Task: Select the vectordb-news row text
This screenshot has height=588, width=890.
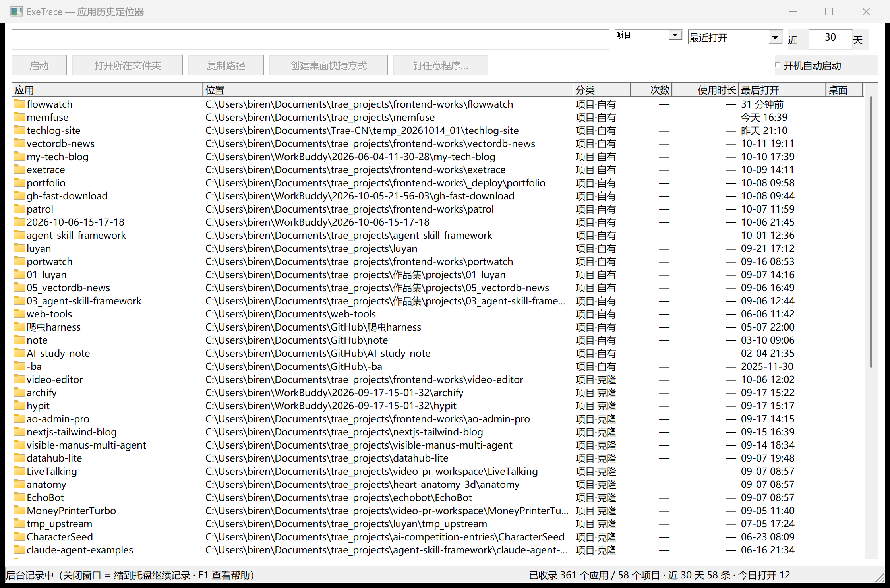Action: (60, 143)
